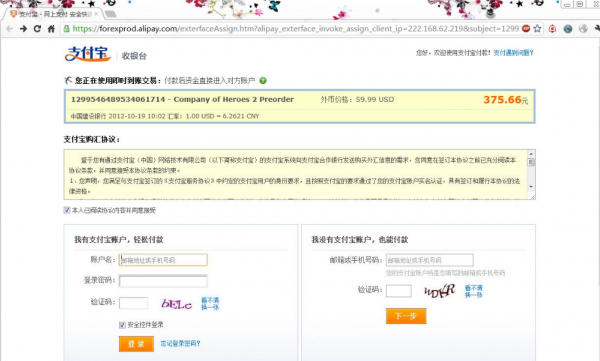The image size is (600, 361).
Task: Click the 收银台 cashier label
Action: pyautogui.click(x=134, y=56)
